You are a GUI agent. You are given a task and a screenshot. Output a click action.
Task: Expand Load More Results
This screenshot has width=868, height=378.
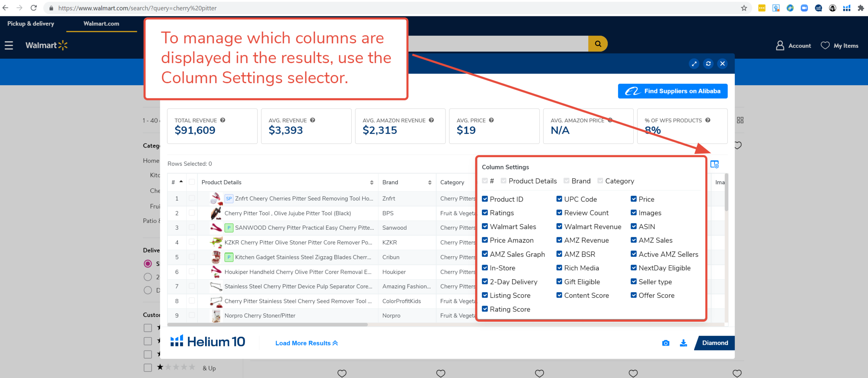click(x=306, y=343)
